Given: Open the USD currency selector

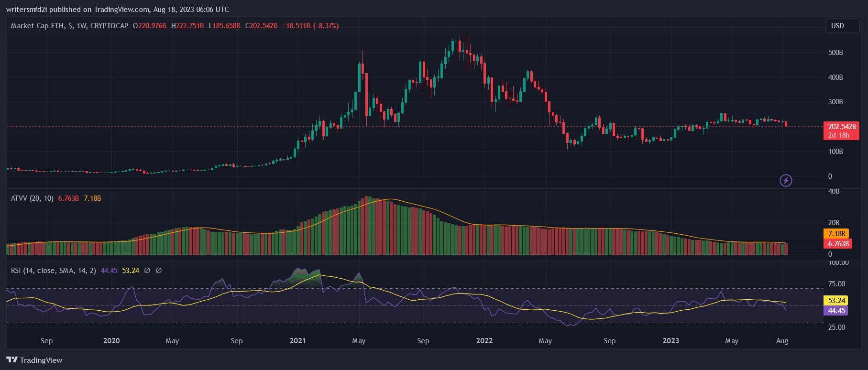Looking at the screenshot, I should point(842,26).
